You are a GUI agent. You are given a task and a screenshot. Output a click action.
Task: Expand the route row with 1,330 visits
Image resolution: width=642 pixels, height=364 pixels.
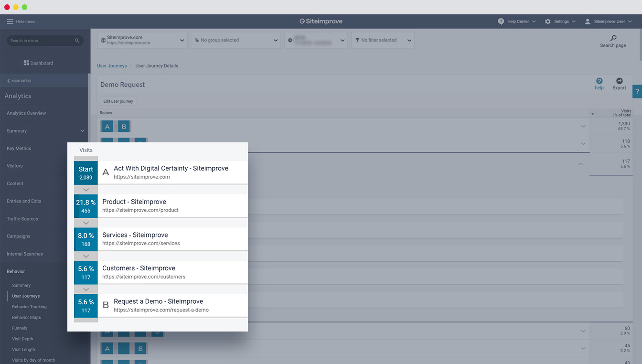point(583,126)
